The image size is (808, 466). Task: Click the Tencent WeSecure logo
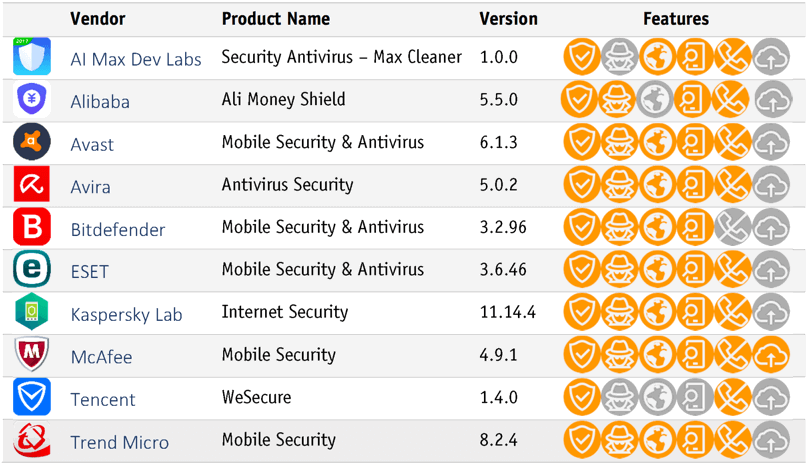pyautogui.click(x=32, y=398)
